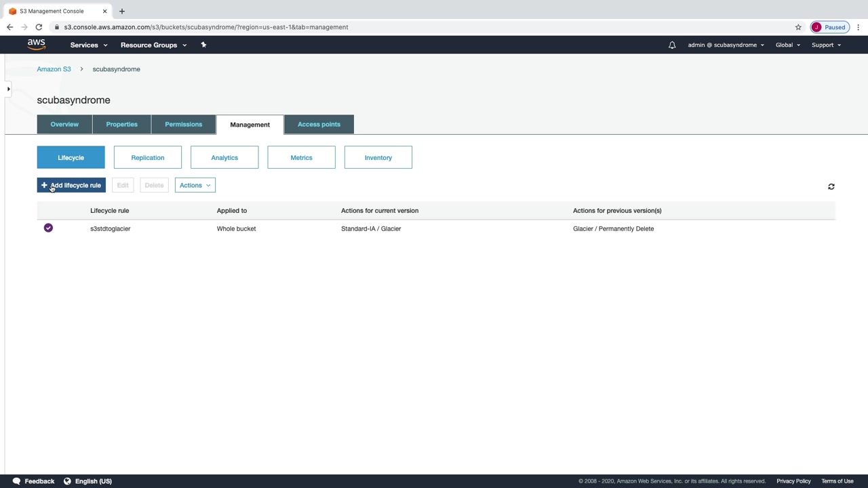Screen dimensions: 868x488
Task: Go back using browser back arrow
Action: pos(9,27)
